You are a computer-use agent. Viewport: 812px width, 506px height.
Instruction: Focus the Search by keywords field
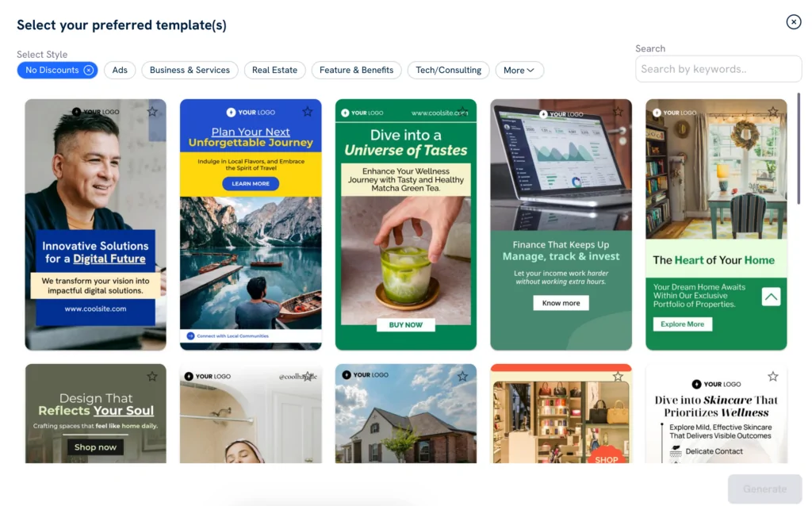[718, 69]
